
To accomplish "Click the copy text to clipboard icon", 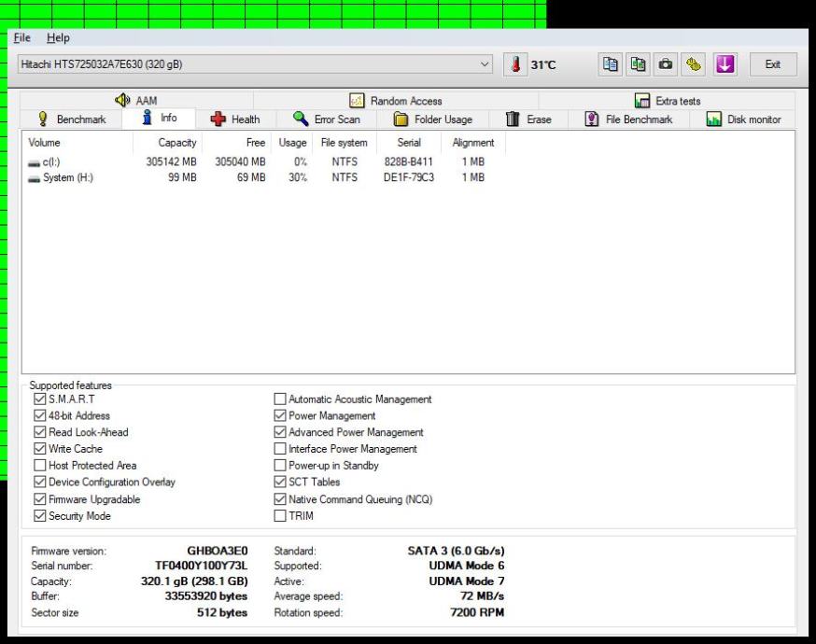I will [x=611, y=64].
